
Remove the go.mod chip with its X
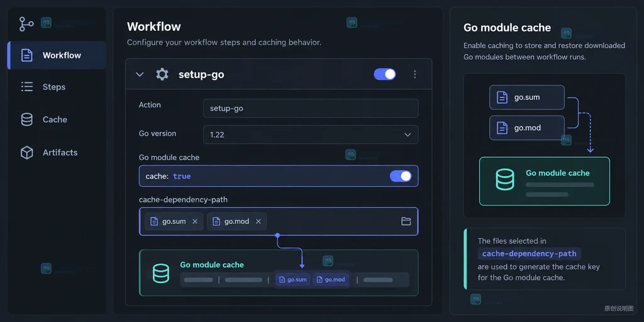point(258,221)
